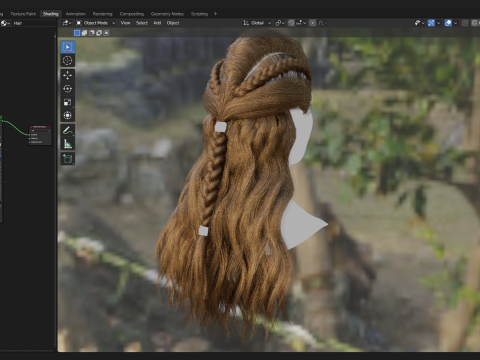Open Global transform orientation dropdown
Viewport: 480px width, 360px height.
click(257, 23)
